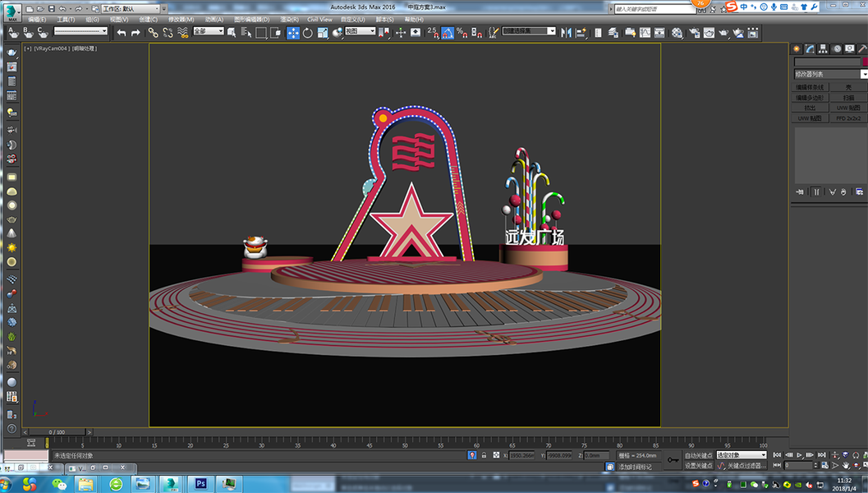
Task: Switch to the Hierarchy command panel tab
Action: (x=823, y=49)
